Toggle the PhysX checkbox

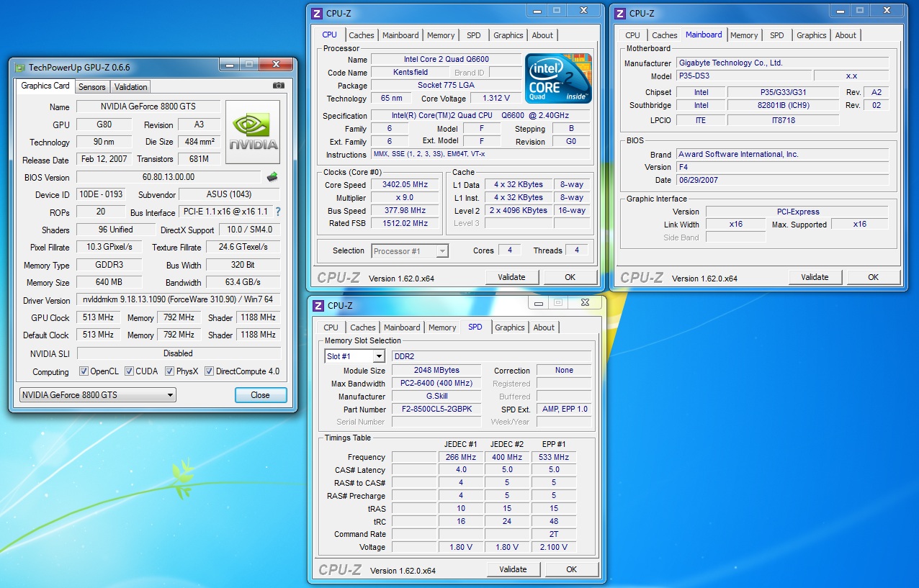click(x=169, y=371)
